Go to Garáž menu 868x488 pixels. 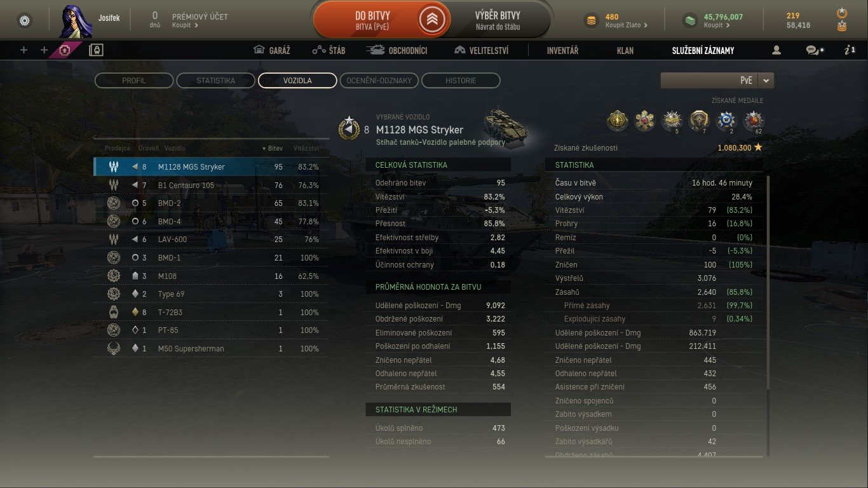click(271, 50)
